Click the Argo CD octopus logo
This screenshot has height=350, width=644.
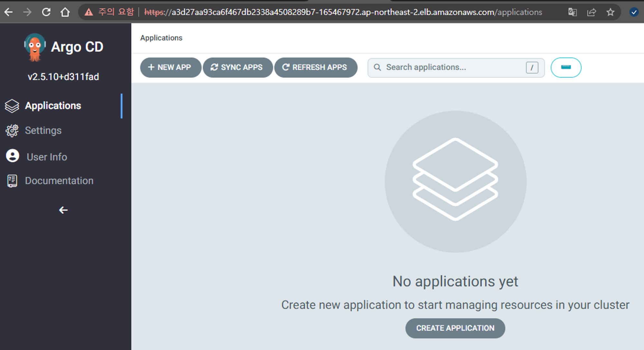[35, 47]
